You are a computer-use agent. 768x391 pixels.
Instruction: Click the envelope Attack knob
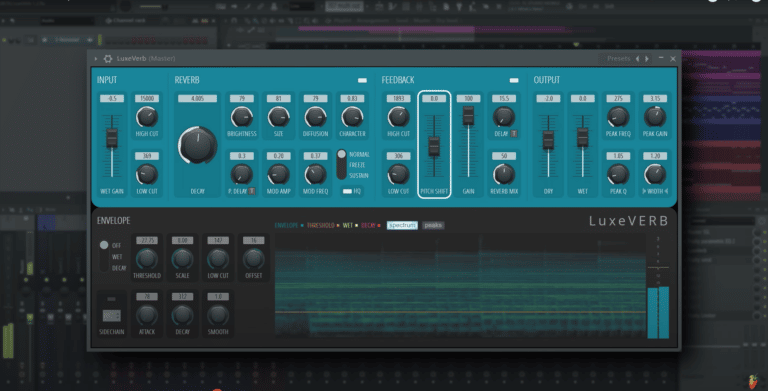(146, 315)
